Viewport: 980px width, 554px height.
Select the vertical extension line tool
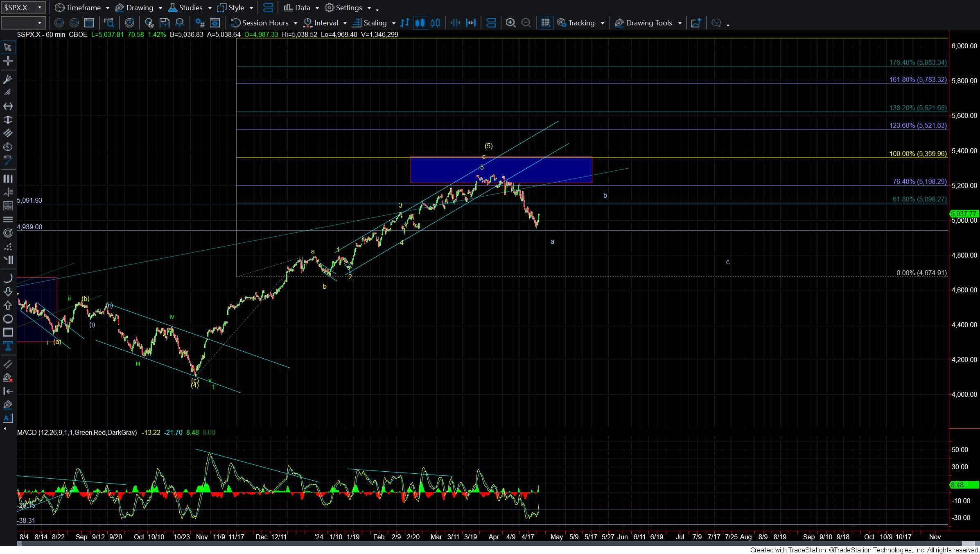pos(8,120)
